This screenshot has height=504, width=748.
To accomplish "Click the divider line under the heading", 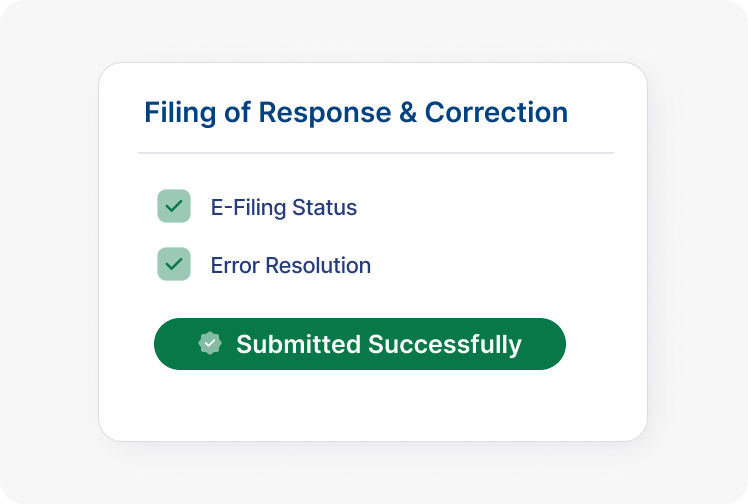I will (x=375, y=153).
